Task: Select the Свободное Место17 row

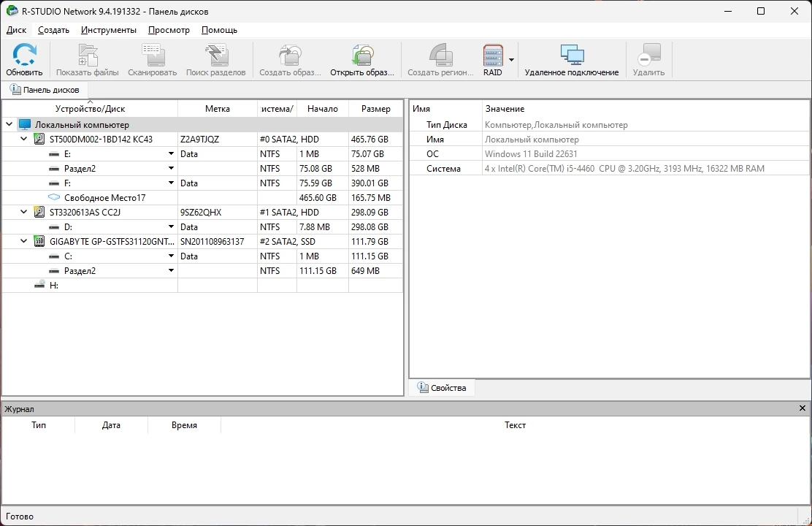Action: [202, 197]
